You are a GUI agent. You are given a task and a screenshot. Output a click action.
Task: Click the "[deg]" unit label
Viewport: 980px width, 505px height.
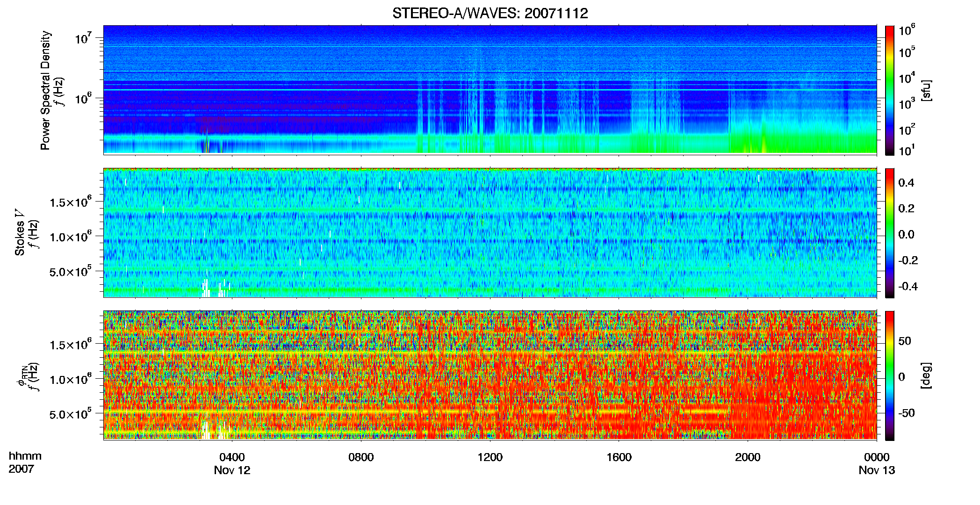click(x=926, y=375)
